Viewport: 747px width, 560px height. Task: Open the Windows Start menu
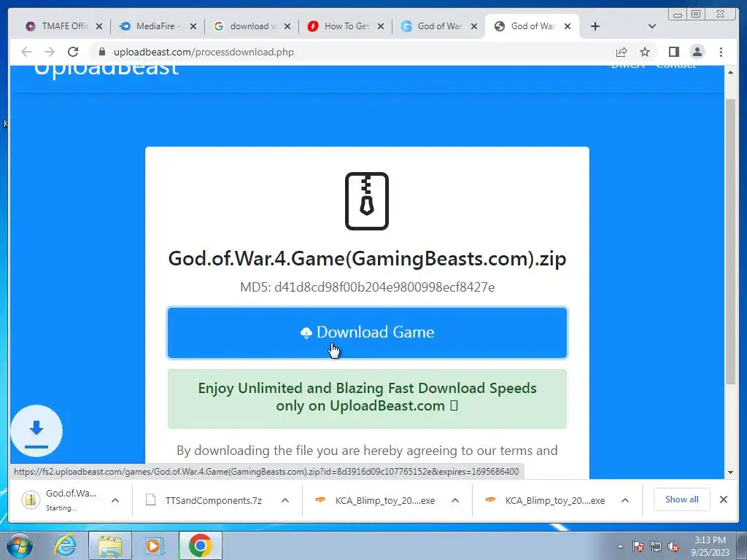[20, 545]
